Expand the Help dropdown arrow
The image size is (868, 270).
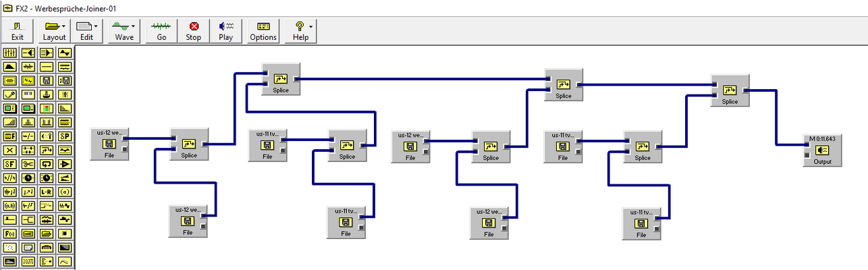click(311, 26)
